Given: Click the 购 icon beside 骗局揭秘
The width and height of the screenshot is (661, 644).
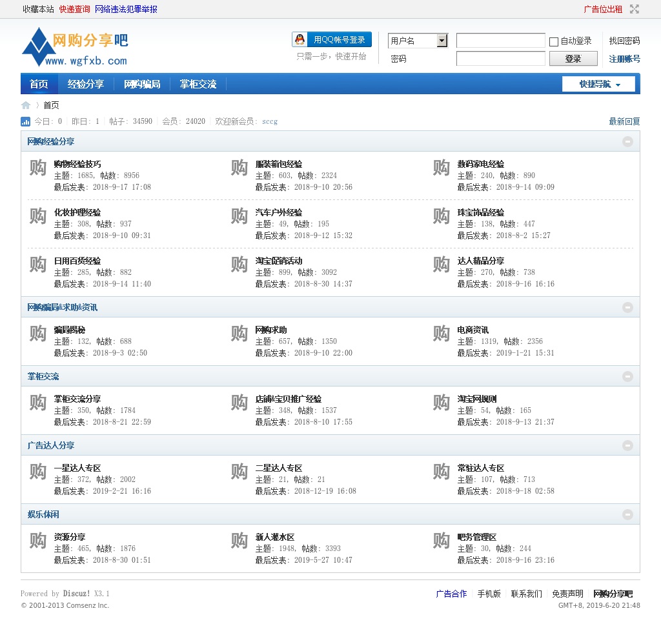Looking at the screenshot, I should click(x=38, y=334).
